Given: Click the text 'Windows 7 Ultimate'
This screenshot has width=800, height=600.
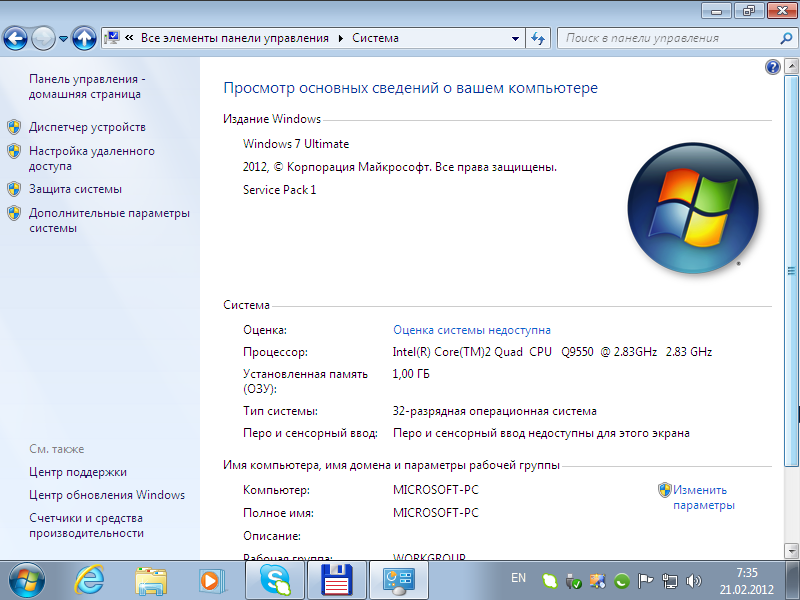Looking at the screenshot, I should (296, 144).
